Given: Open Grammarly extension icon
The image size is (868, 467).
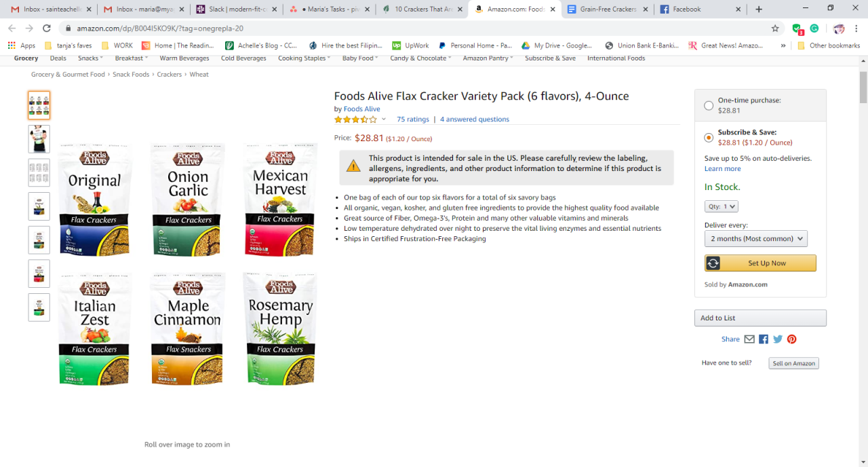Looking at the screenshot, I should 814,29.
